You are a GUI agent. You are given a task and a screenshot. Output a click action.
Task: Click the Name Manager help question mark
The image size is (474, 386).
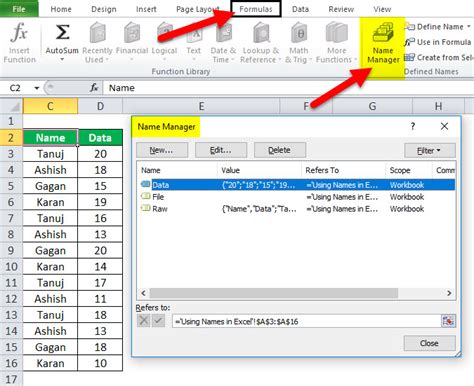413,126
